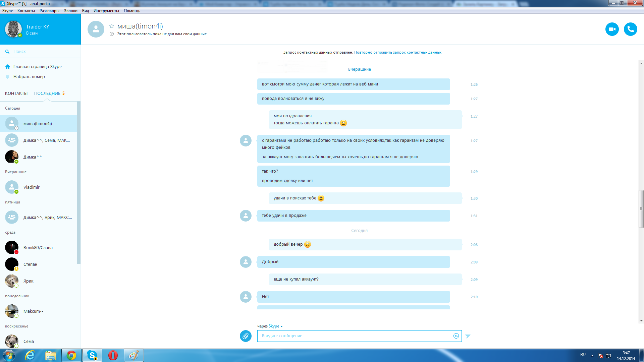Open the Звонки menu
This screenshot has width=644, height=362.
70,11
